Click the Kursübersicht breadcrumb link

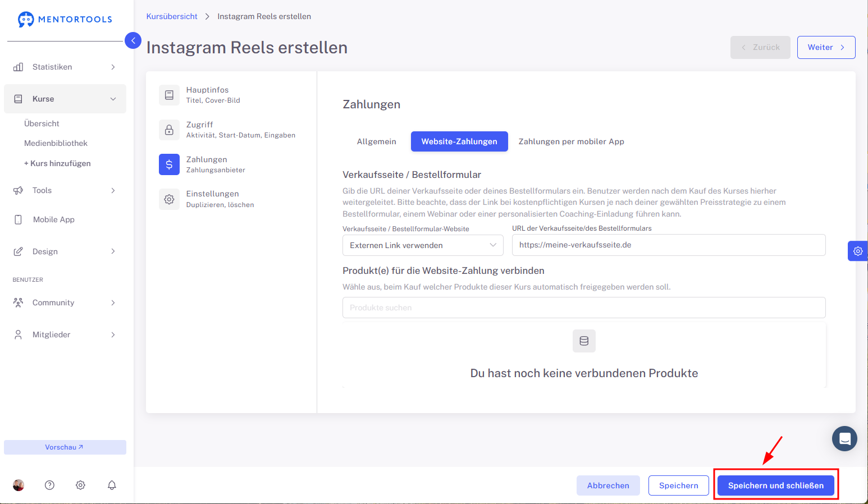[x=172, y=16]
